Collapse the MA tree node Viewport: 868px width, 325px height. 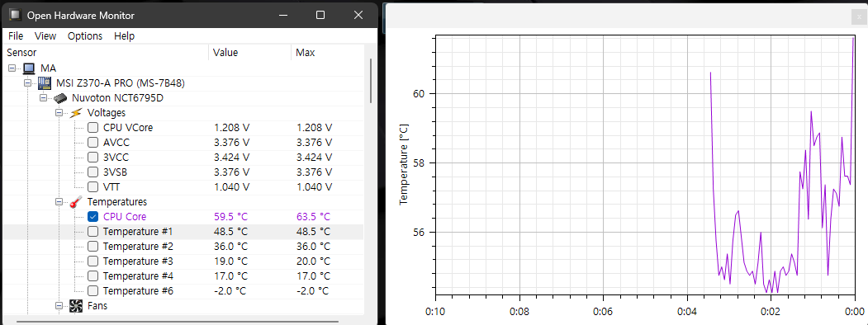coord(12,68)
